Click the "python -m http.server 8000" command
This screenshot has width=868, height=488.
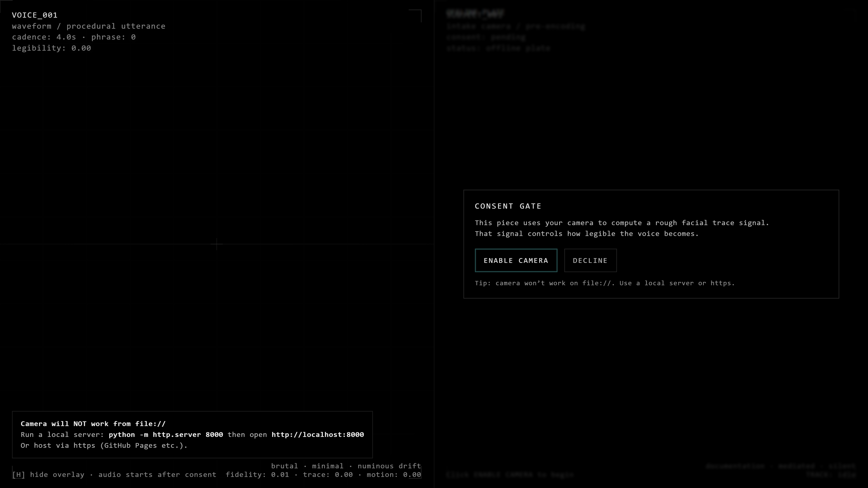[166, 434]
